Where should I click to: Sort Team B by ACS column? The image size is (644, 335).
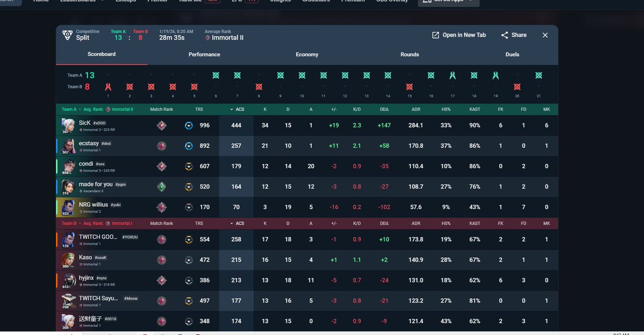[x=236, y=224]
